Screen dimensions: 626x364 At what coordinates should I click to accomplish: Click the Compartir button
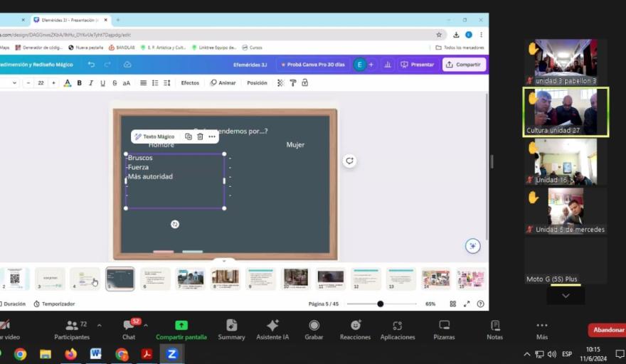(x=464, y=65)
